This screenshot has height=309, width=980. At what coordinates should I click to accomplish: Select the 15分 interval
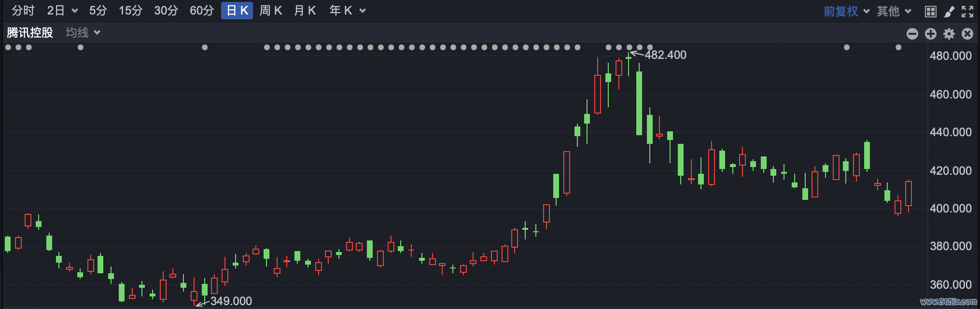(131, 11)
